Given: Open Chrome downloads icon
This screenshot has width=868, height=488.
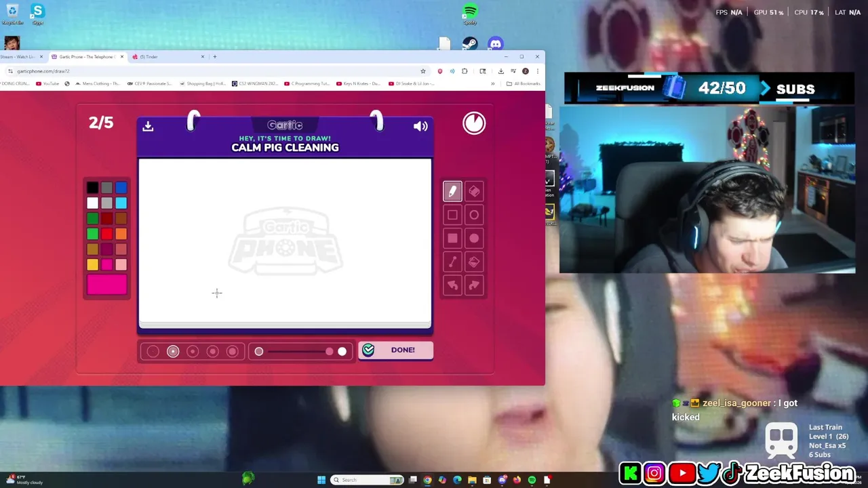Looking at the screenshot, I should (500, 71).
